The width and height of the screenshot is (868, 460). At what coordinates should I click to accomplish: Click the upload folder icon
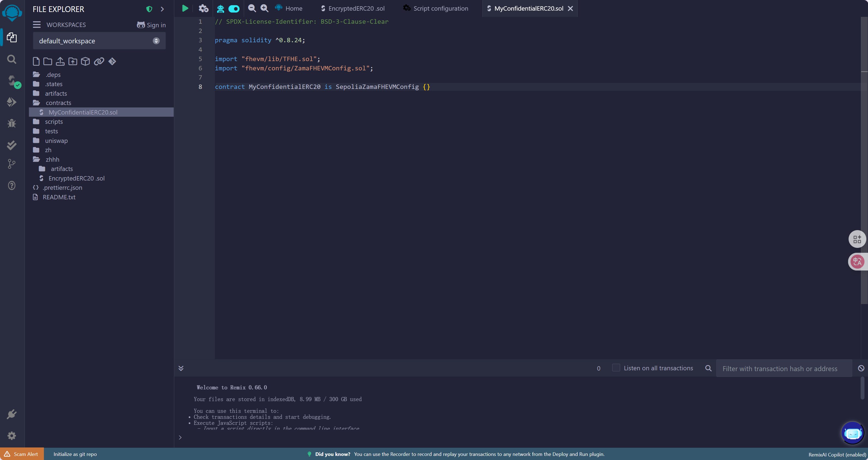[73, 61]
